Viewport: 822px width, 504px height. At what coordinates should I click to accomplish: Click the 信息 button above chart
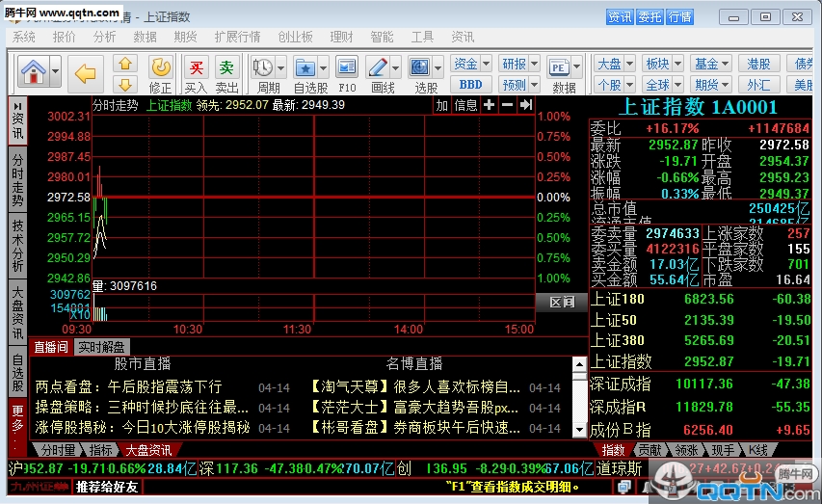[x=465, y=105]
